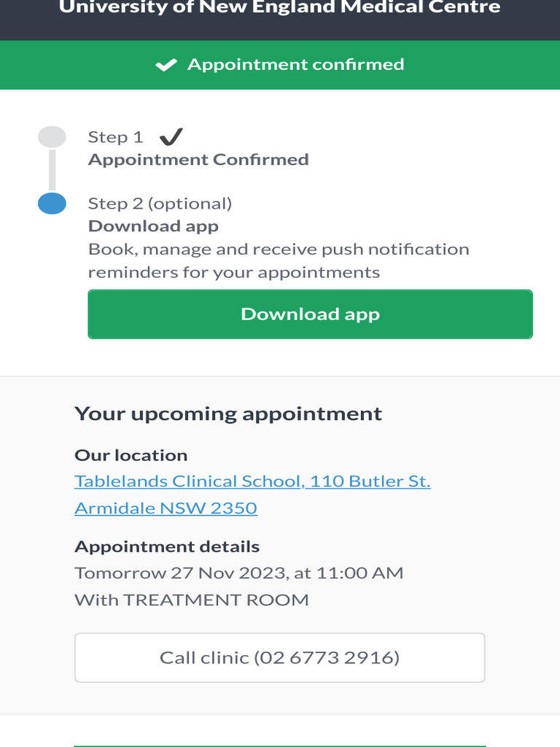Click the Your upcoming appointment heading

[x=228, y=414]
